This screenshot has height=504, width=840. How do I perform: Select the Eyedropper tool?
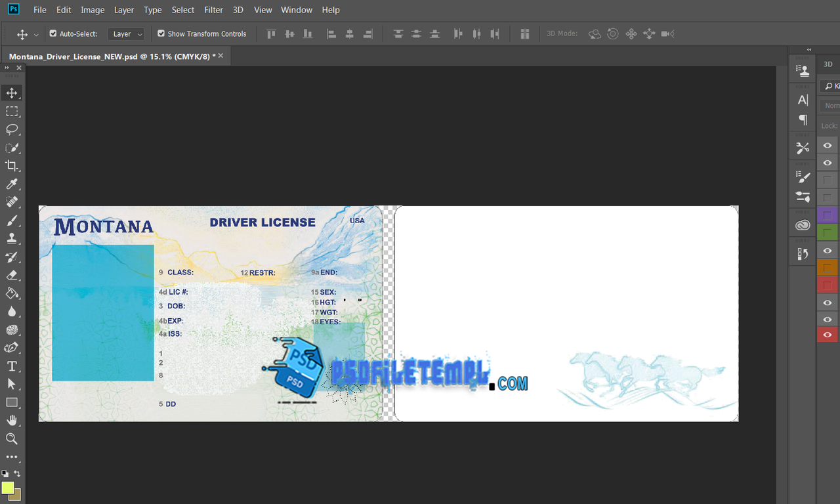point(12,184)
